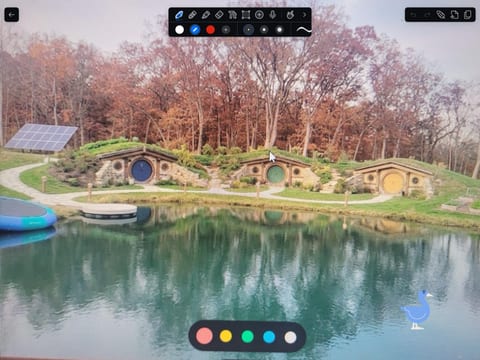Click the blue duck sticker on the water
Image resolution: width=480 pixels, height=360 pixels.
(417, 310)
